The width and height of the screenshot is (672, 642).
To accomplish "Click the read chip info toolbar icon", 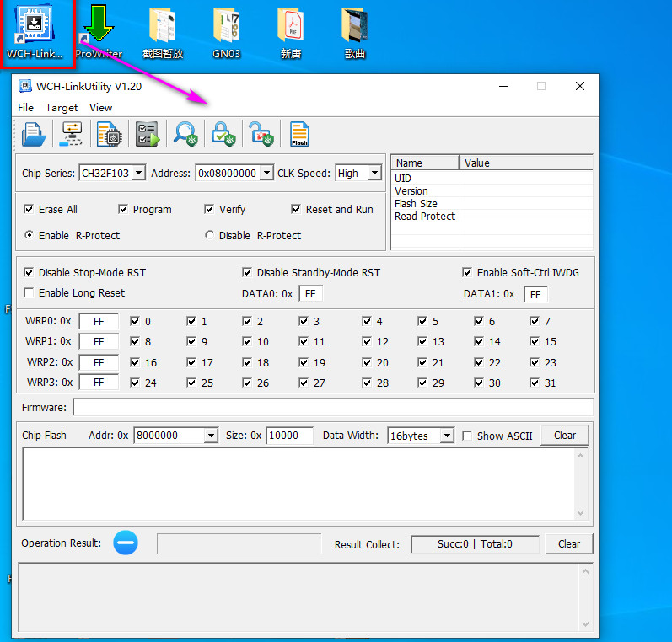I will pyautogui.click(x=110, y=134).
